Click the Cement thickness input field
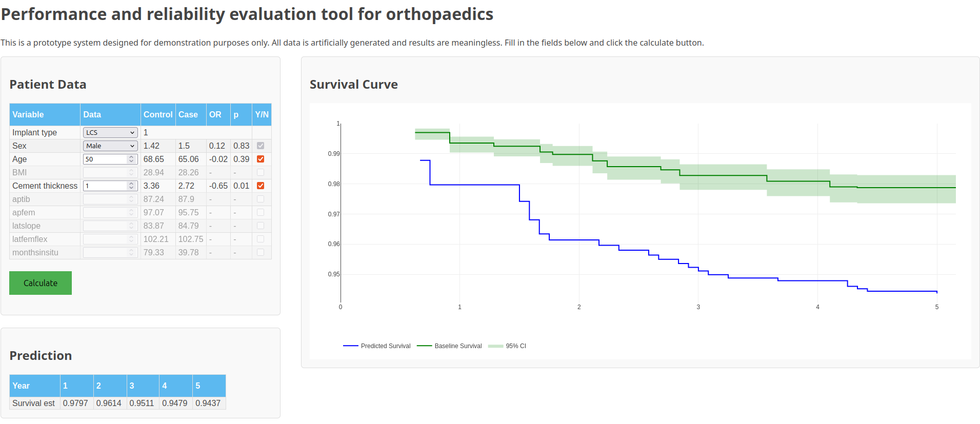980x424 pixels. tap(105, 186)
